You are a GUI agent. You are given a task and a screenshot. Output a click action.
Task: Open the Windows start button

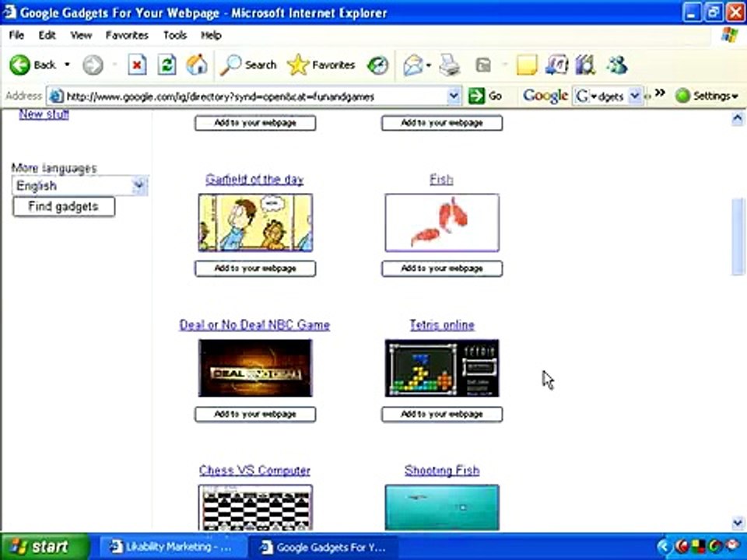45,546
